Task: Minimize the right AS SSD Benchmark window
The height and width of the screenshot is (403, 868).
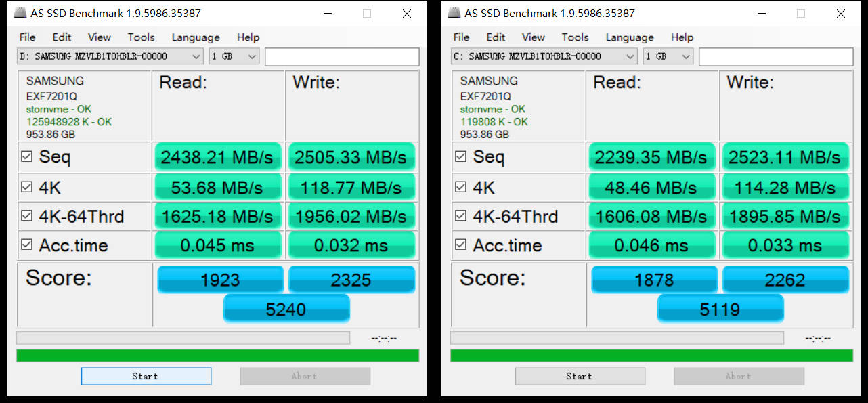Action: tap(761, 14)
